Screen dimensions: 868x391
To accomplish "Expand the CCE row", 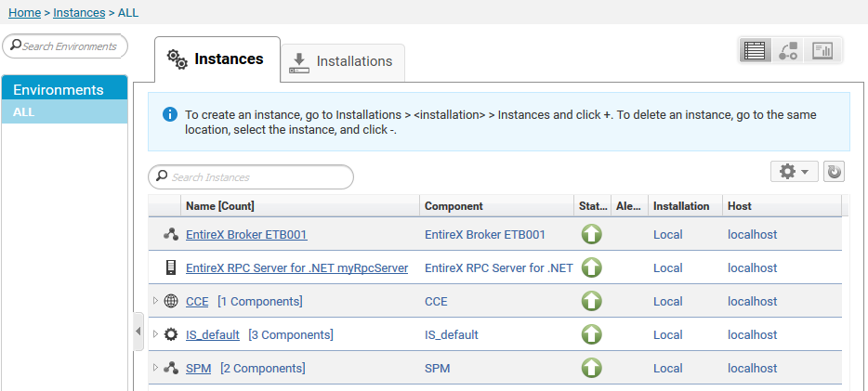I will (x=155, y=301).
